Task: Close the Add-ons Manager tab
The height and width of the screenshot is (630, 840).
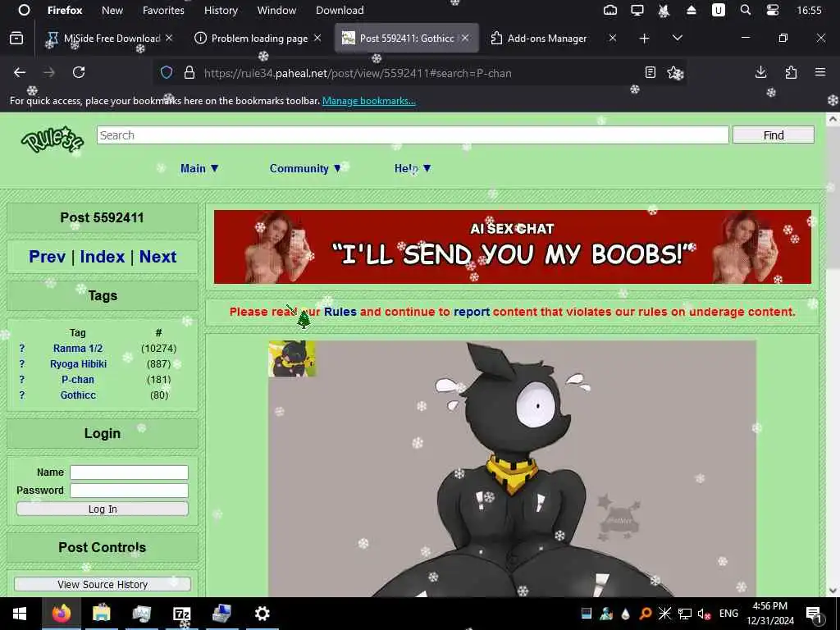Action: tap(613, 38)
